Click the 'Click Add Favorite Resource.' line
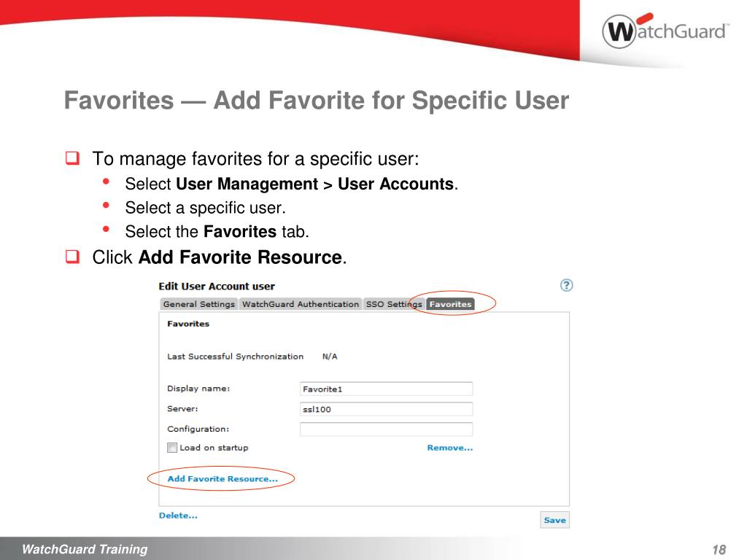 coord(220,257)
